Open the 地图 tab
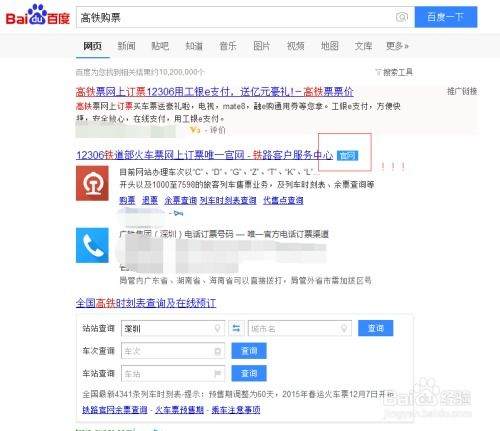This screenshot has height=431, width=500. tap(329, 46)
